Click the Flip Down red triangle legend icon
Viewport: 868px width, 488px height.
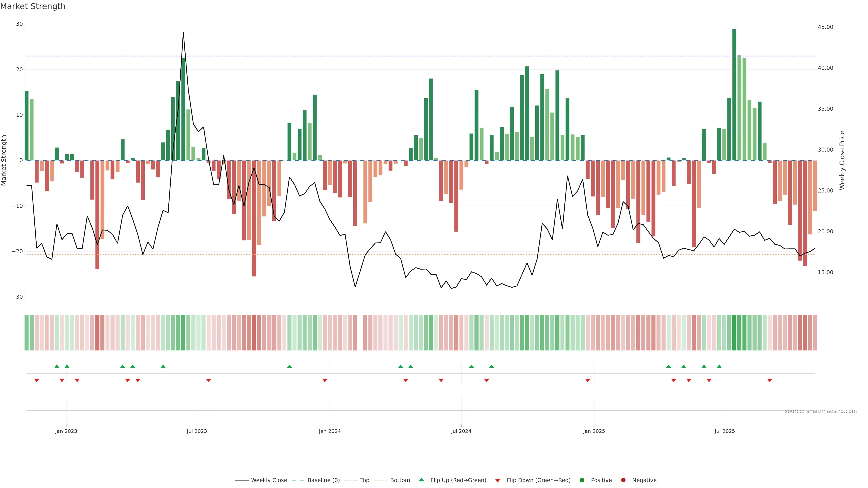[x=498, y=481]
